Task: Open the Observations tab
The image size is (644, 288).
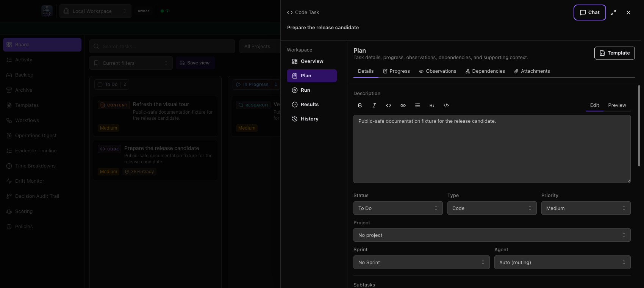Action: [438, 71]
